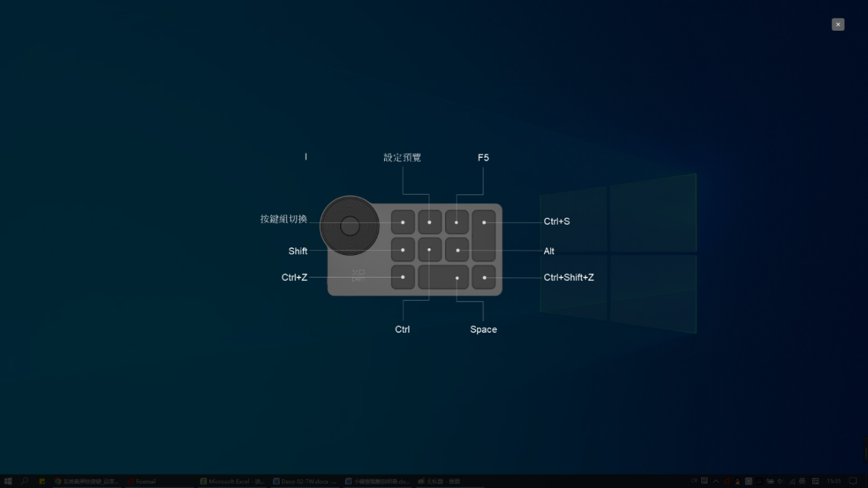
Task: Expand the hidden system tray icons
Action: point(716,481)
